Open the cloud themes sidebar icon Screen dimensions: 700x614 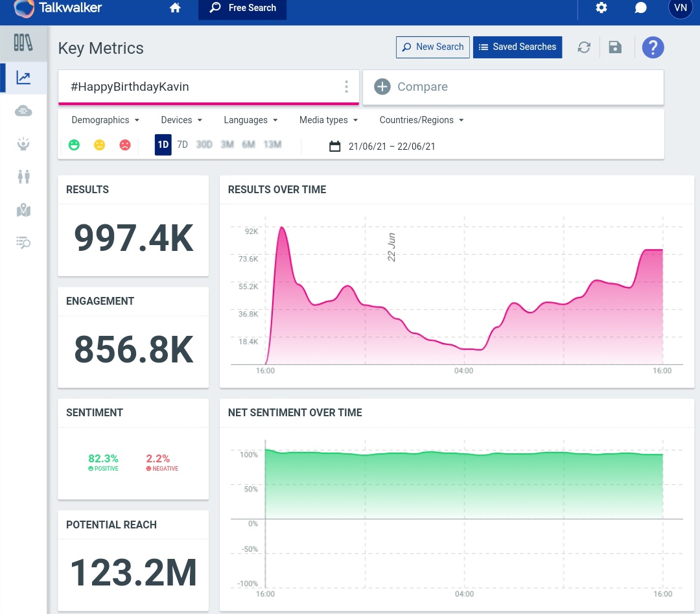click(23, 111)
